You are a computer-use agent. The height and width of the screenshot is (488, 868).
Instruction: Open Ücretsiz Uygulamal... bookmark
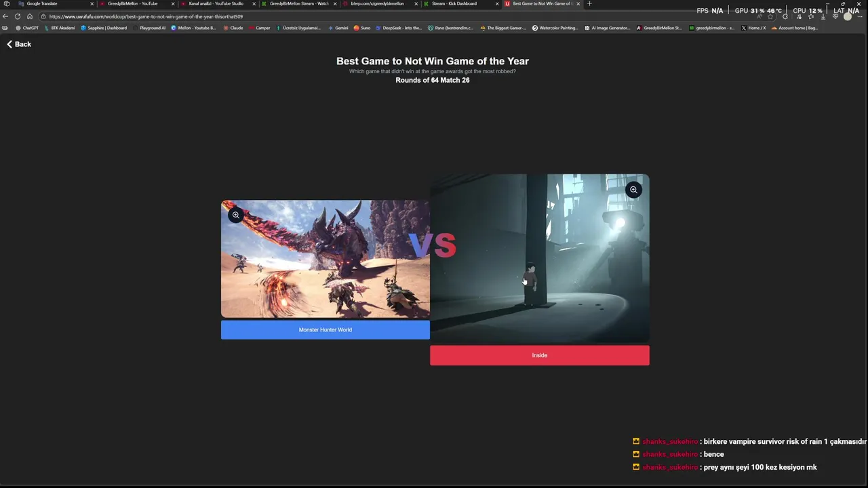[x=298, y=28]
